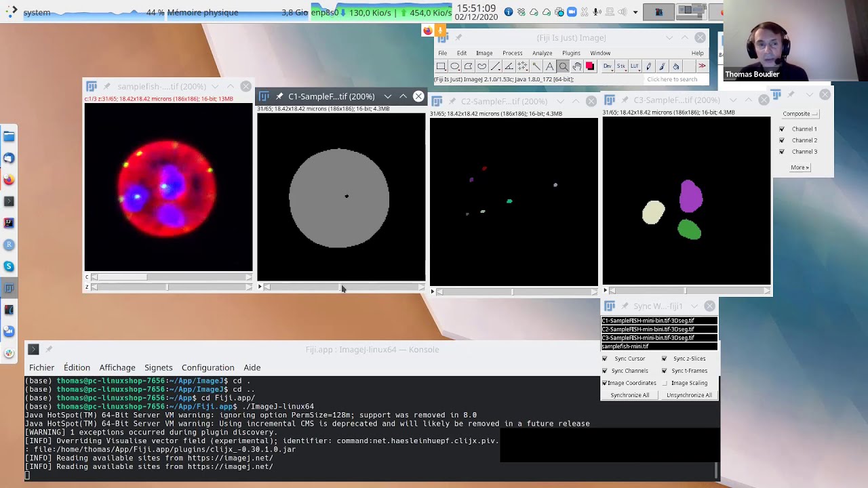This screenshot has height=488, width=868.
Task: Open the KDE application launcher icon
Action: coord(11,12)
